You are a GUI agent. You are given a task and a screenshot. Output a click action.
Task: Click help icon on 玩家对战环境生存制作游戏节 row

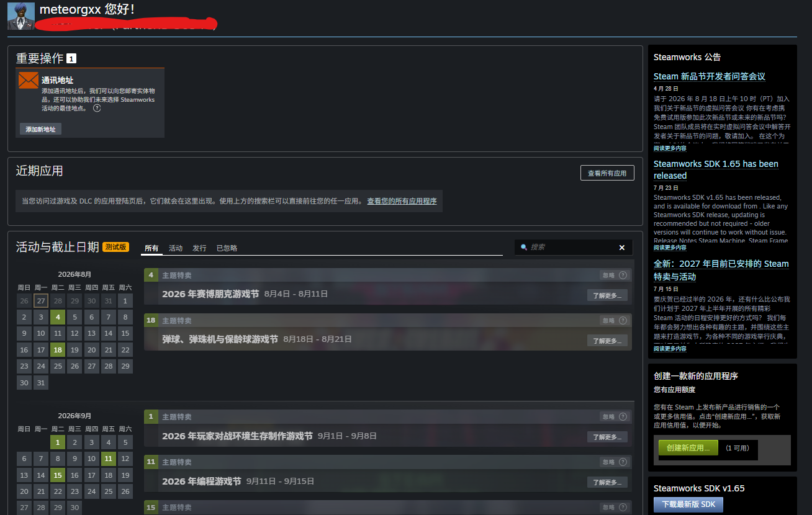coord(623,417)
